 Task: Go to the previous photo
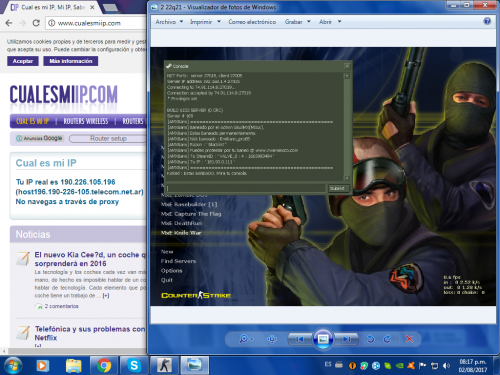300,339
